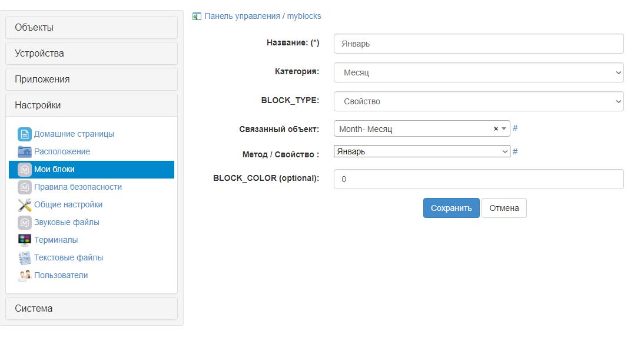Click the Сохранить button
This screenshot has height=347, width=644.
pyautogui.click(x=451, y=208)
